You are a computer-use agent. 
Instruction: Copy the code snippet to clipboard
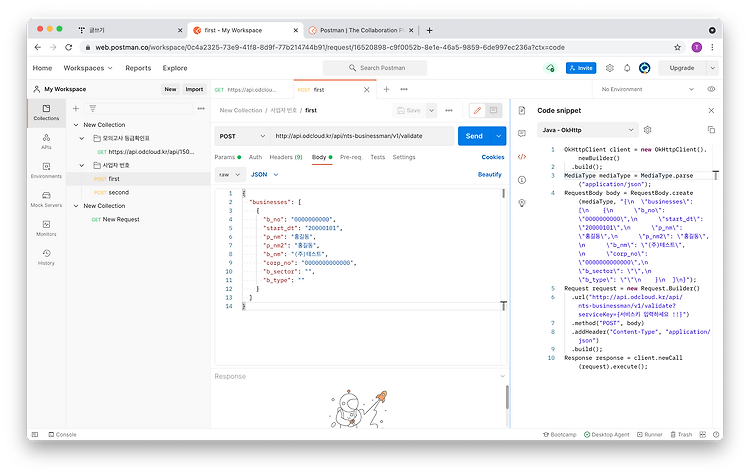click(x=711, y=130)
